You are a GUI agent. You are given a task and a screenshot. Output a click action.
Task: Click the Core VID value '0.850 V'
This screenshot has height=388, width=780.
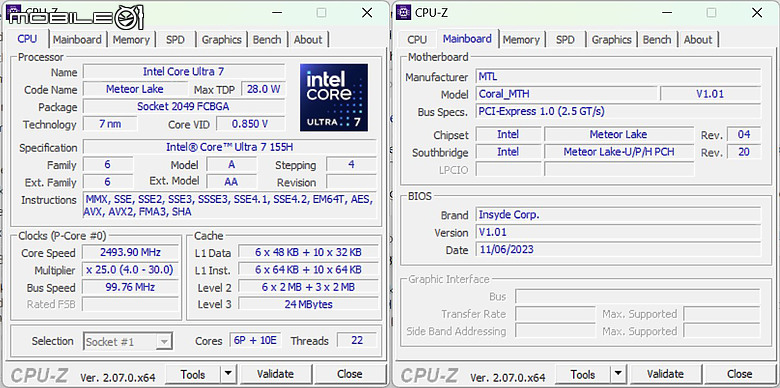point(251,124)
